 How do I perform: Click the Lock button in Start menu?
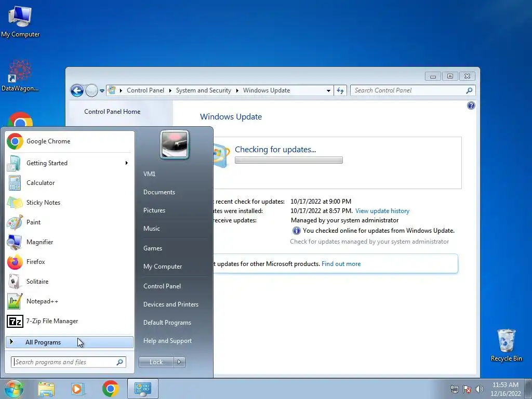coord(156,362)
